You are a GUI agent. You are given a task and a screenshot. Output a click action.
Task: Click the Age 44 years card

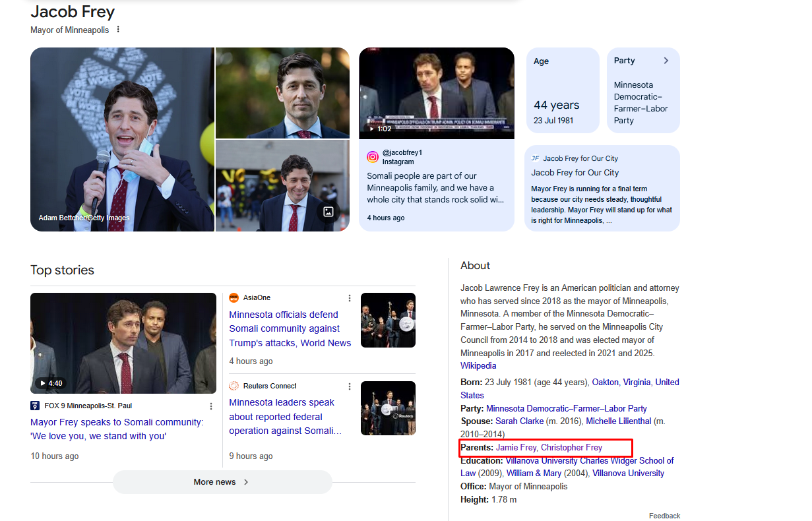(x=563, y=90)
